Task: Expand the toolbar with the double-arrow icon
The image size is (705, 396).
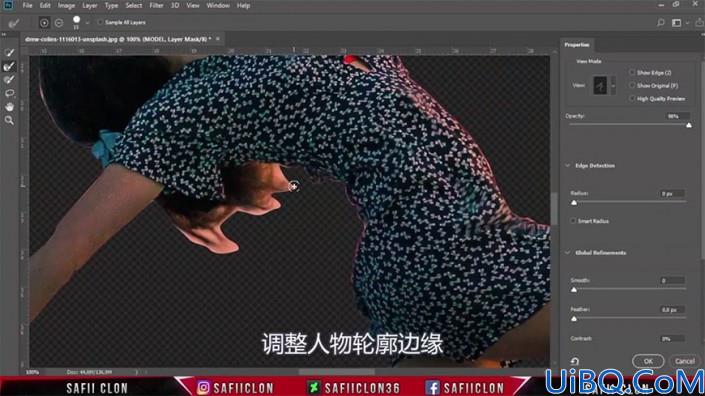Action: pyautogui.click(x=4, y=34)
